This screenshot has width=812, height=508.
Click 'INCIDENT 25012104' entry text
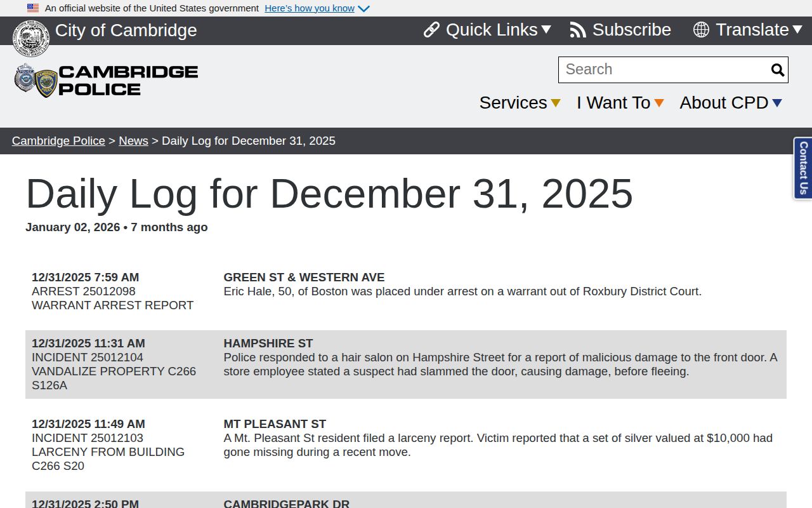[88, 358]
